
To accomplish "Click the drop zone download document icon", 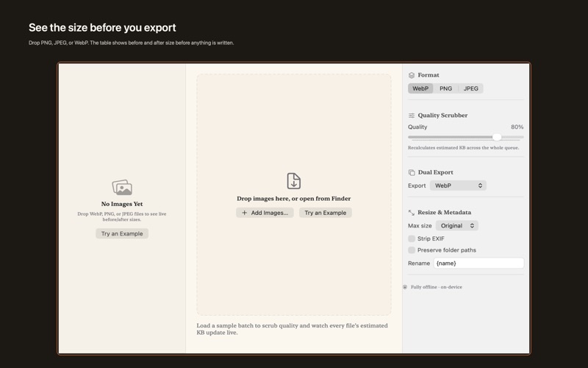I will click(x=293, y=180).
